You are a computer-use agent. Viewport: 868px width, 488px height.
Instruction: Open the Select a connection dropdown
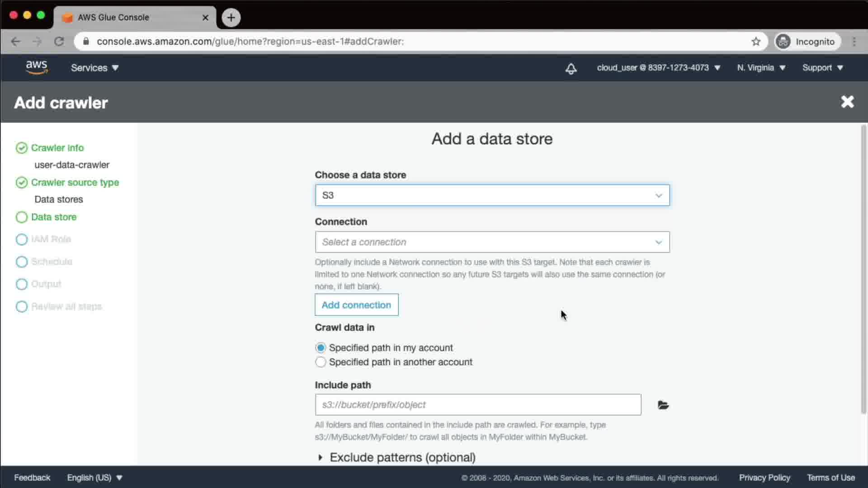pyautogui.click(x=492, y=242)
